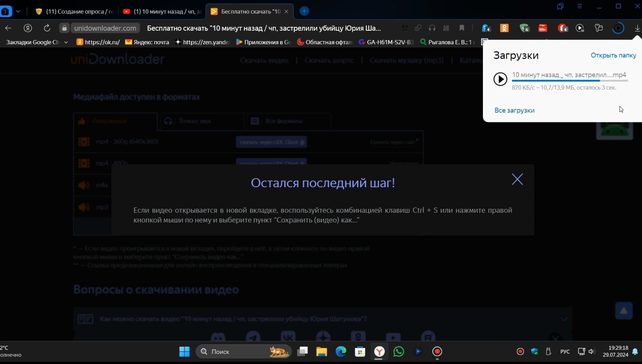The width and height of the screenshot is (642, 364).
Task: Click the headphones icon to listen to page
Action: click(x=432, y=28)
